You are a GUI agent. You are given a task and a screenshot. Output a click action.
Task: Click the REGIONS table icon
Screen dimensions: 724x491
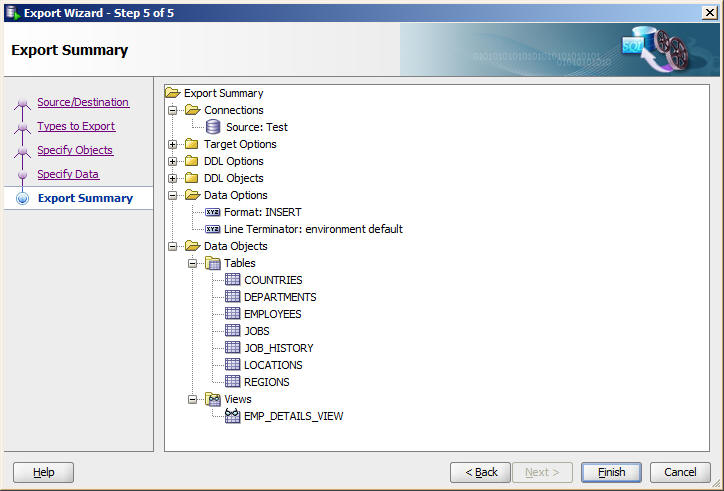tap(232, 382)
